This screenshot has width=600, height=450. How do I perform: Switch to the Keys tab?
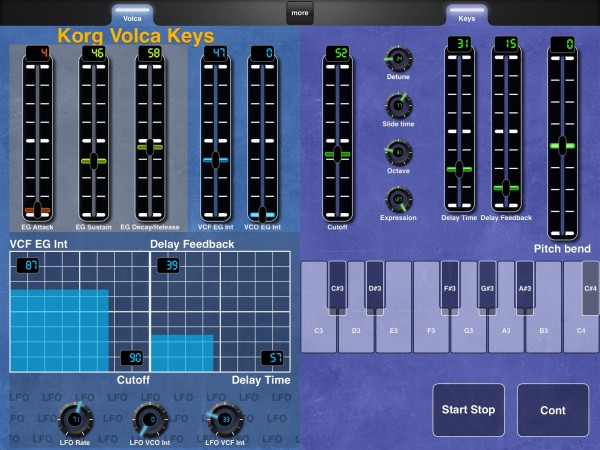pos(467,16)
